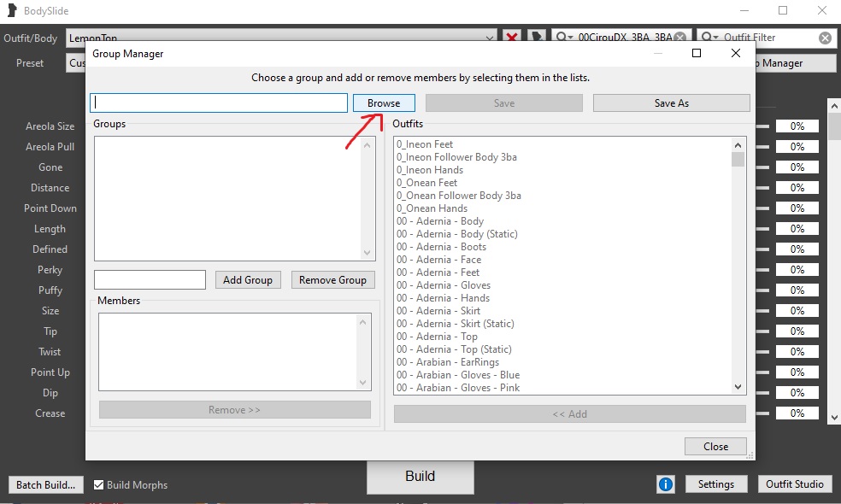841x504 pixels.
Task: Click the Browse button
Action: point(384,103)
